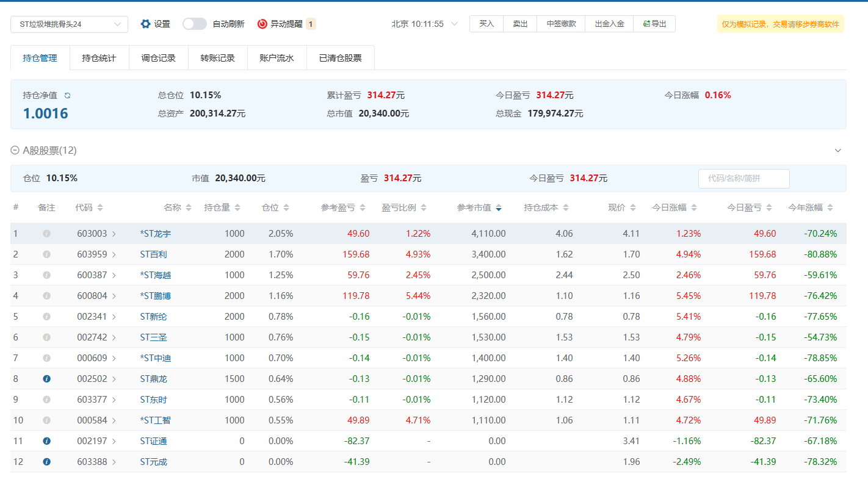
Task: Open 设置 via the gear icon
Action: tap(145, 24)
